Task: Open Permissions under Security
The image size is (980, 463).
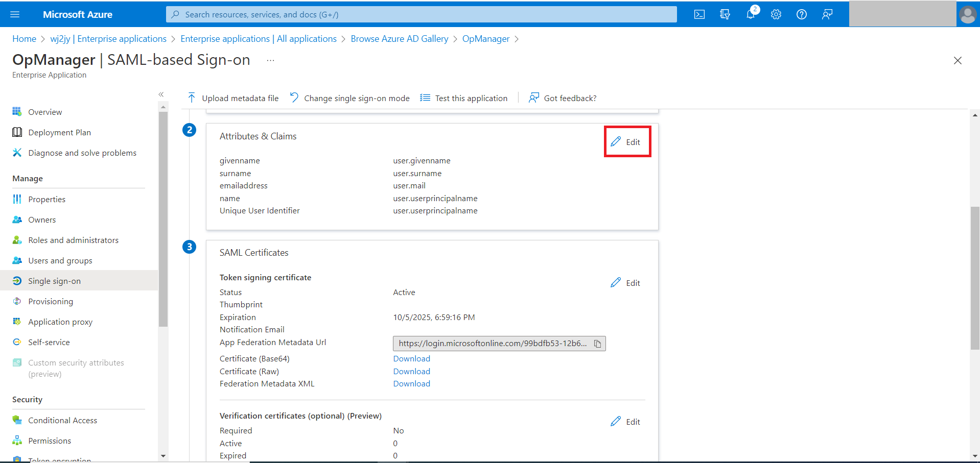Action: pyautogui.click(x=50, y=441)
